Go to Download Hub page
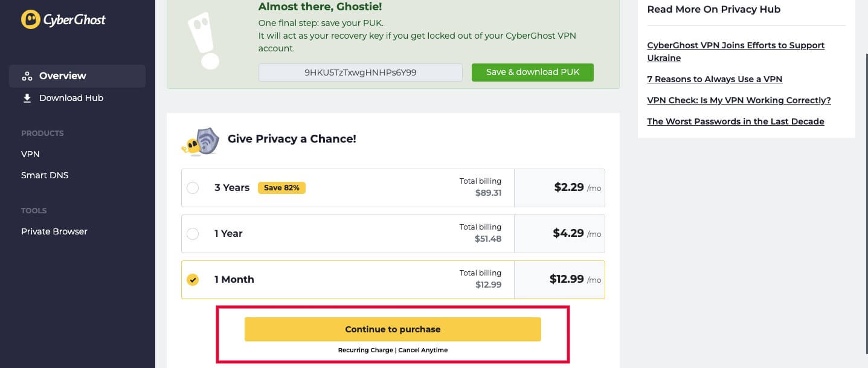 tap(71, 98)
